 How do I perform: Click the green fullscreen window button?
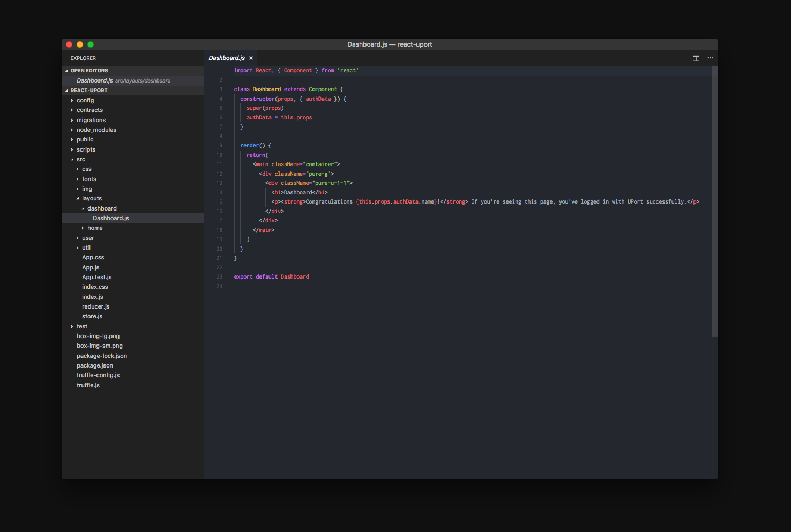point(91,44)
